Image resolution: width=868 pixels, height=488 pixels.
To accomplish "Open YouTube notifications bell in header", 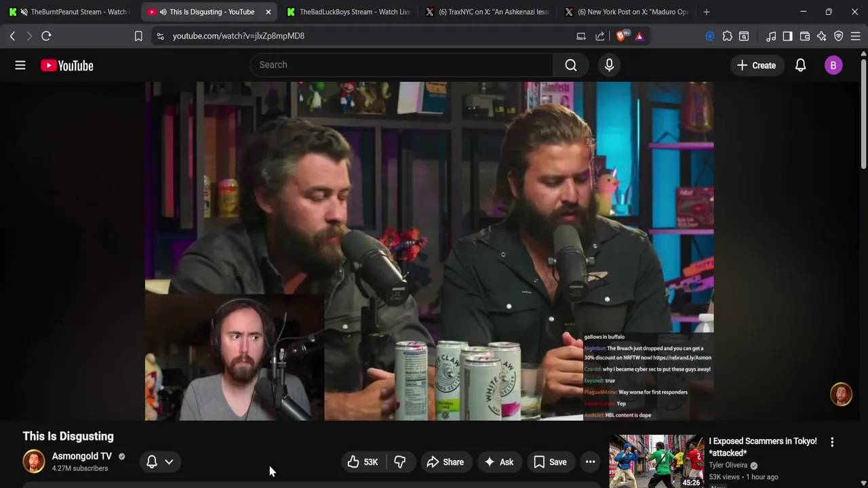I will [x=800, y=65].
